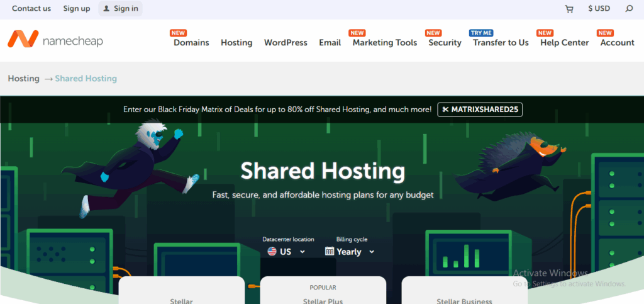Open the Help Center menu

(x=564, y=43)
